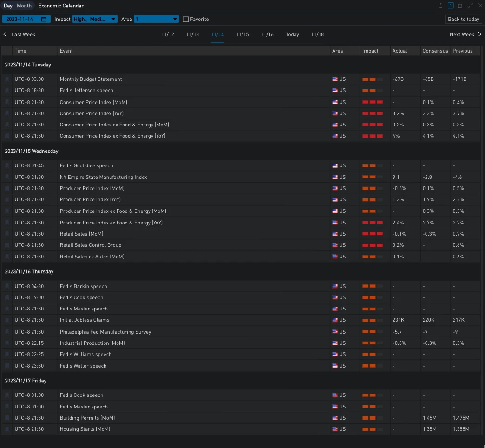Viewport: 485px width, 448px height.
Task: Select the 11/15 date tab
Action: tap(242, 34)
